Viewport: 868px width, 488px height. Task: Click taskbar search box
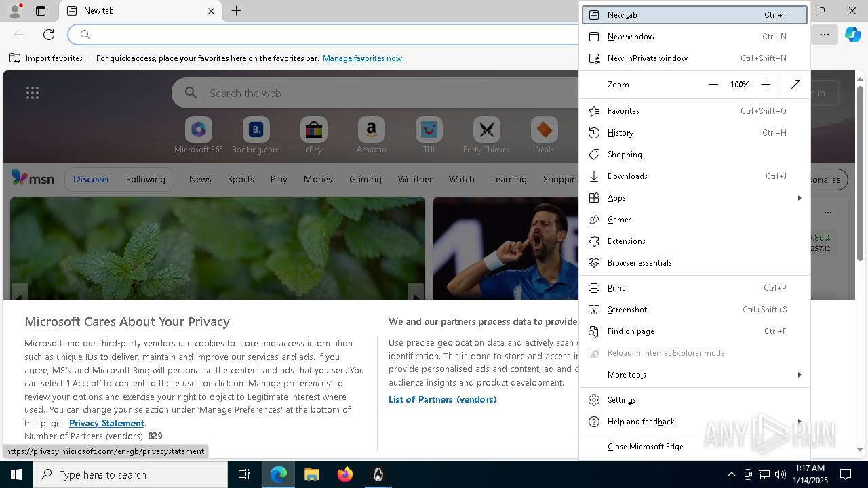(130, 474)
